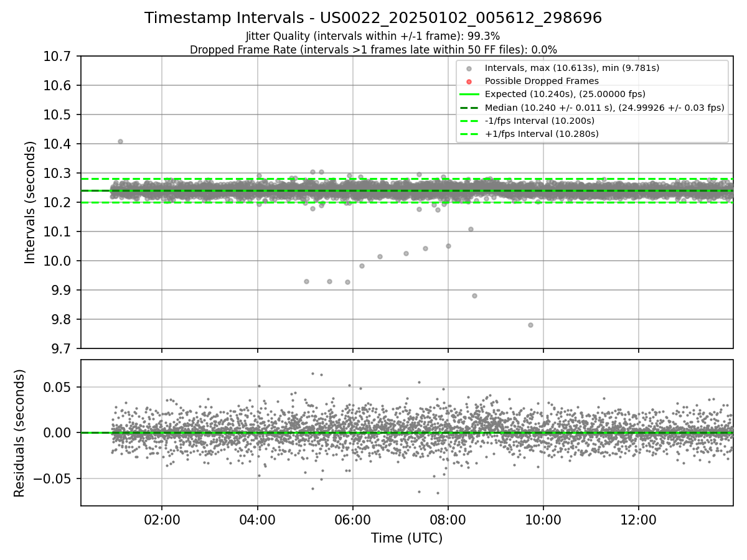Click the '-1/fps Interval (10.200s)' legend entry

tap(539, 121)
